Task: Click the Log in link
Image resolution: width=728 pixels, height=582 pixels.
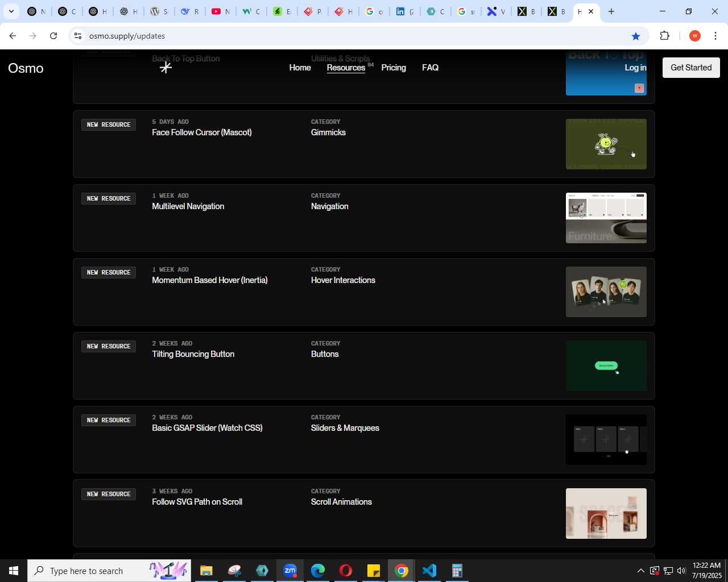Action: coord(635,68)
